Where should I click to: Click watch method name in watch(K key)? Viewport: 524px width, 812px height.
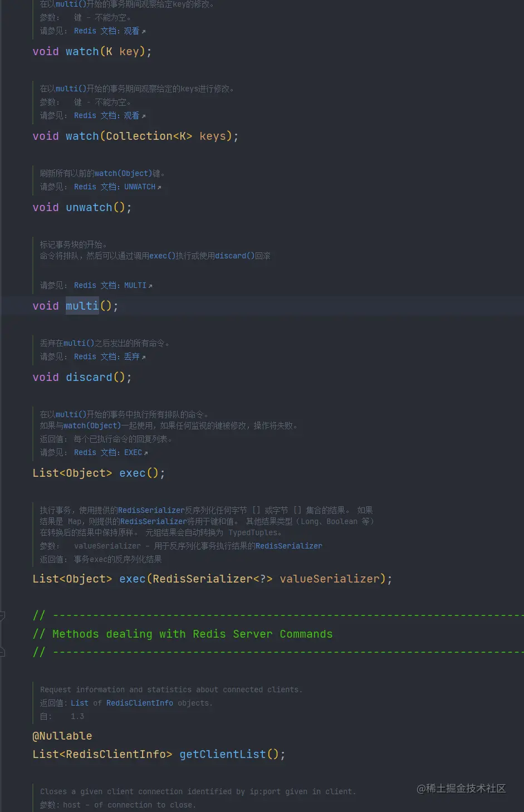[x=82, y=52]
